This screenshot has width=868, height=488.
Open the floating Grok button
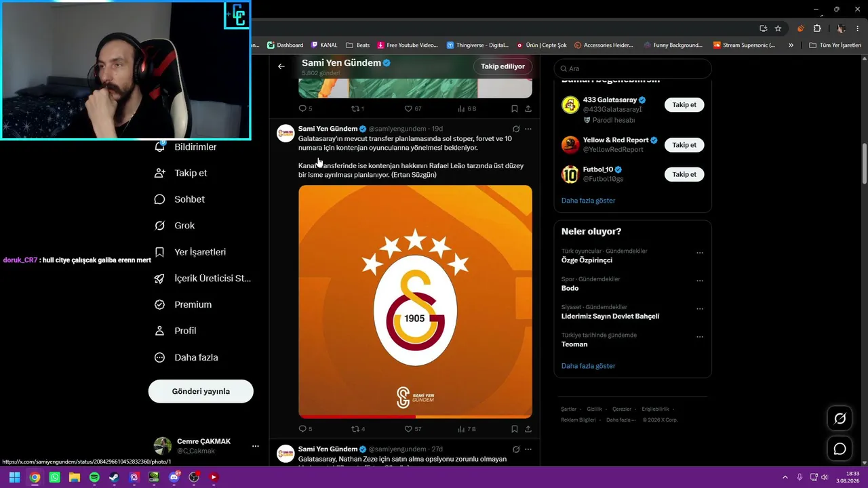point(840,419)
